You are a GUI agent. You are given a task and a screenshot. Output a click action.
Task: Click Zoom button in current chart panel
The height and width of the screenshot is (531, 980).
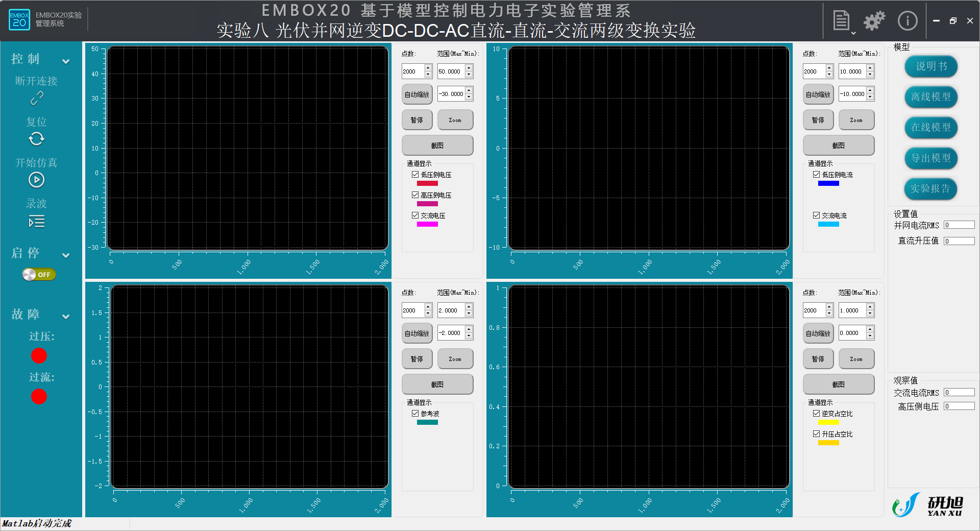[856, 120]
